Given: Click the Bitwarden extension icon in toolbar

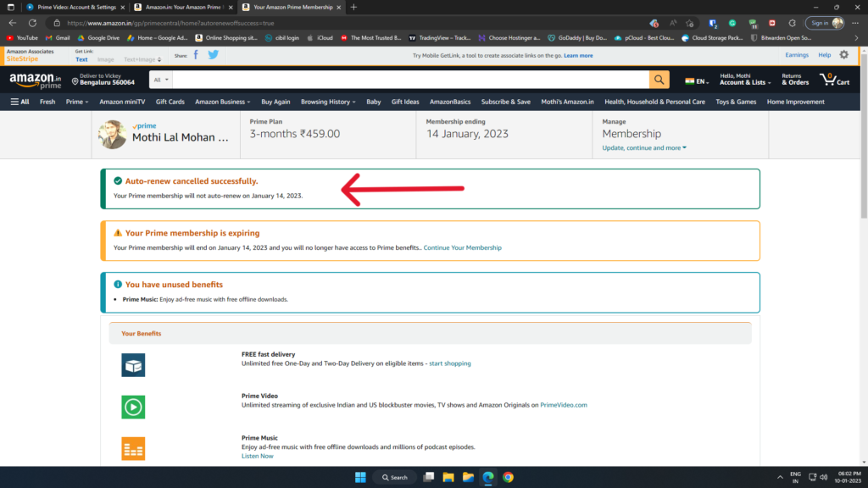Looking at the screenshot, I should pyautogui.click(x=712, y=23).
